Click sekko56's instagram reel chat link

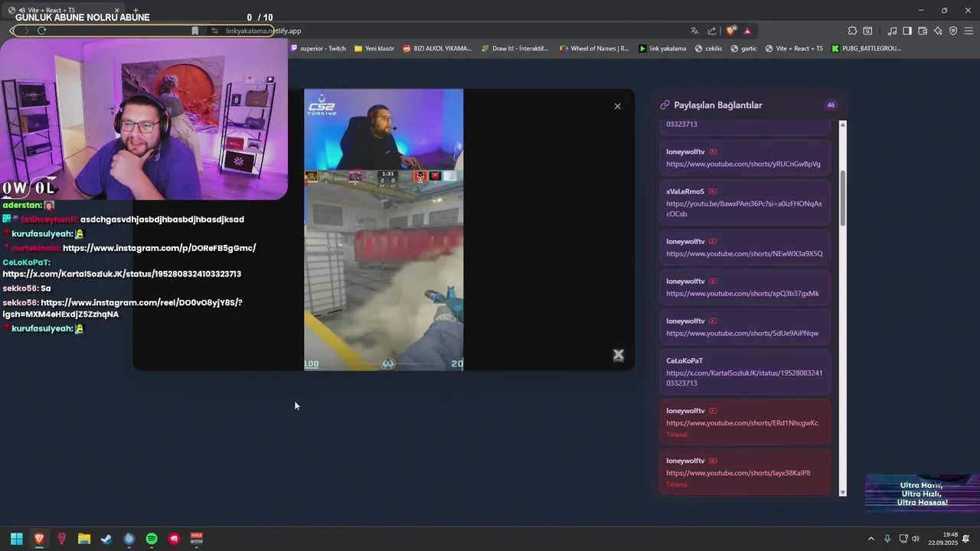tap(122, 308)
